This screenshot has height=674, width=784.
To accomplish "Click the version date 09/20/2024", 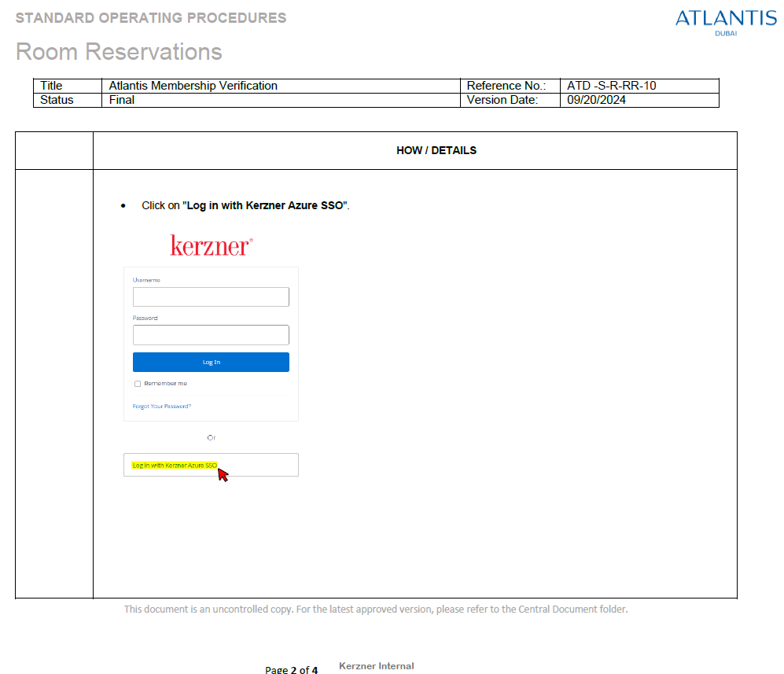I will tap(639, 100).
